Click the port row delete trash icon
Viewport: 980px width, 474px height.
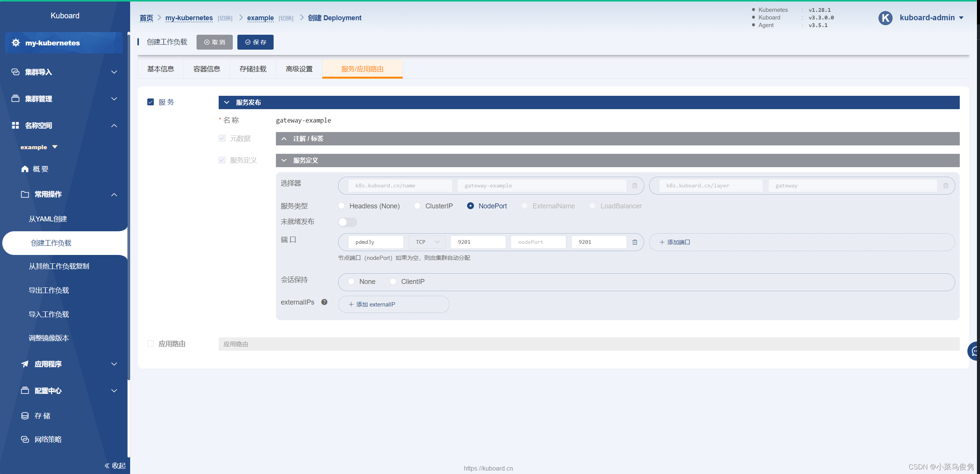pos(635,242)
